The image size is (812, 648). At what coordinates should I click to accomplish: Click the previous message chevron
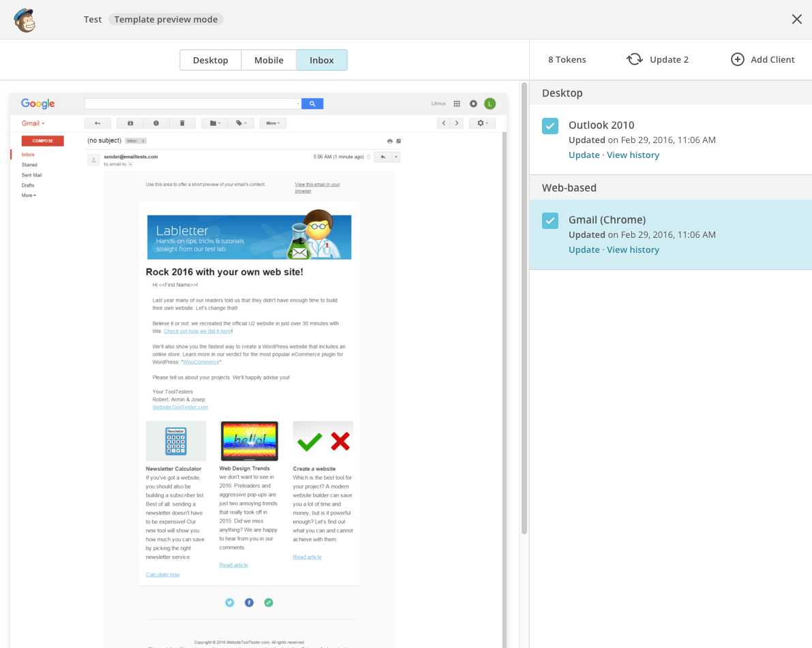click(x=444, y=123)
